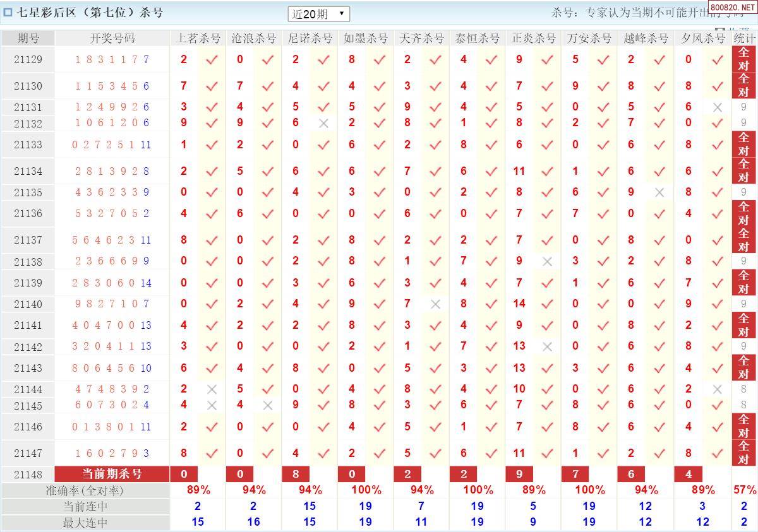Click the 统计 column header
Viewport: 758px width, 532px height.
pos(744,38)
